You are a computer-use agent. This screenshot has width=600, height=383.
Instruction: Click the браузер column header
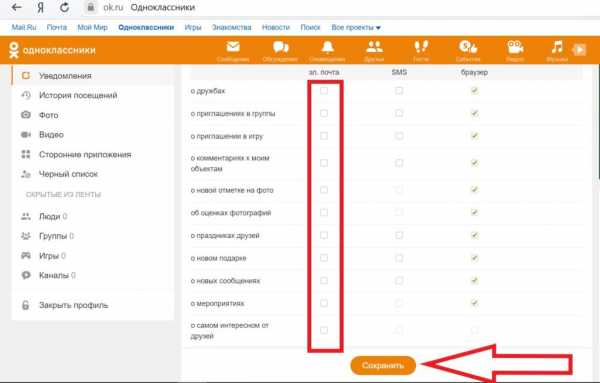click(474, 72)
